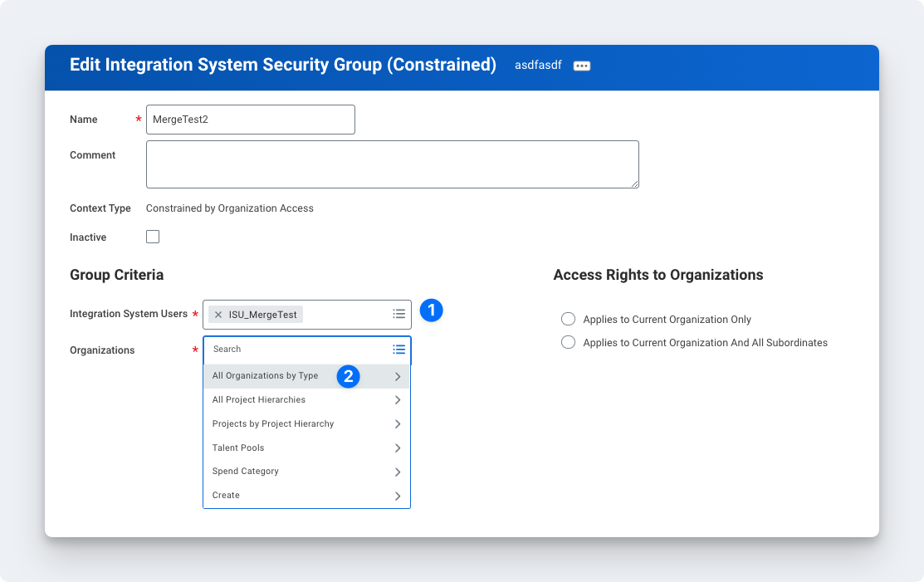
Task: Click the asdfasdf header label
Action: pyautogui.click(x=538, y=66)
